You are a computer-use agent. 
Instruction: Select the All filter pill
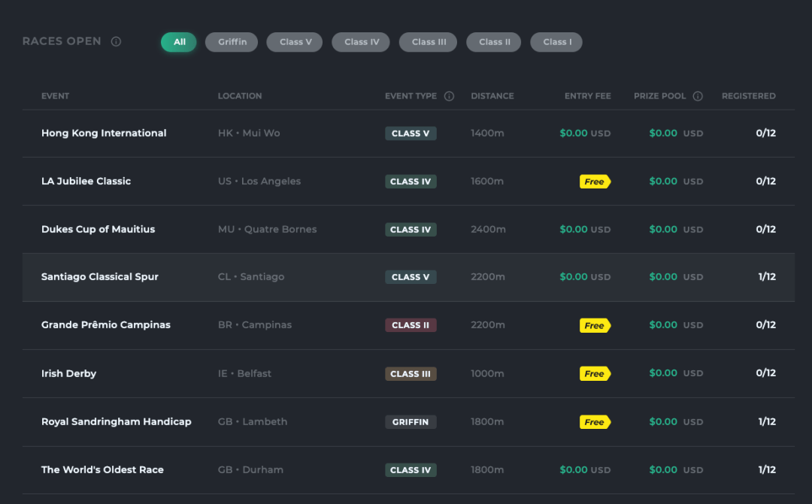tap(179, 42)
